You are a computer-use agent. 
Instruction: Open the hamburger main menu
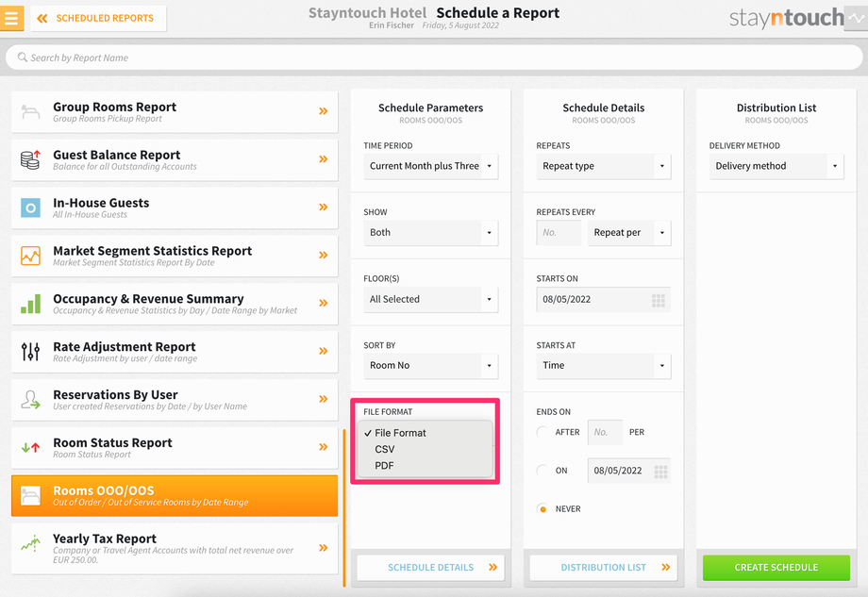(11, 18)
